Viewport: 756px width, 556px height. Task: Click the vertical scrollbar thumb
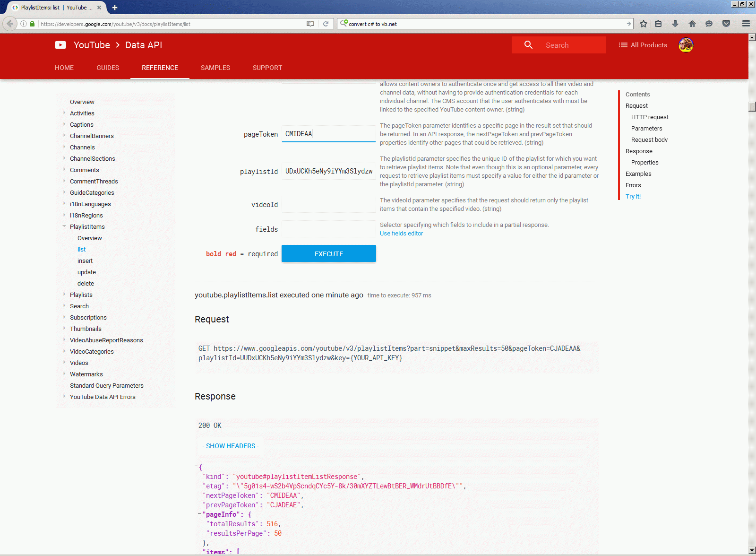tap(752, 106)
